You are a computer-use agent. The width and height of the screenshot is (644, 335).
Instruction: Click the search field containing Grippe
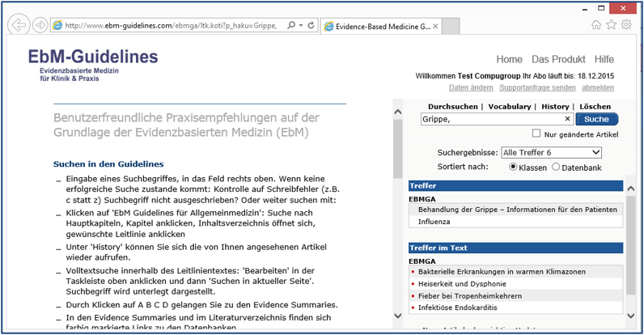pos(497,119)
